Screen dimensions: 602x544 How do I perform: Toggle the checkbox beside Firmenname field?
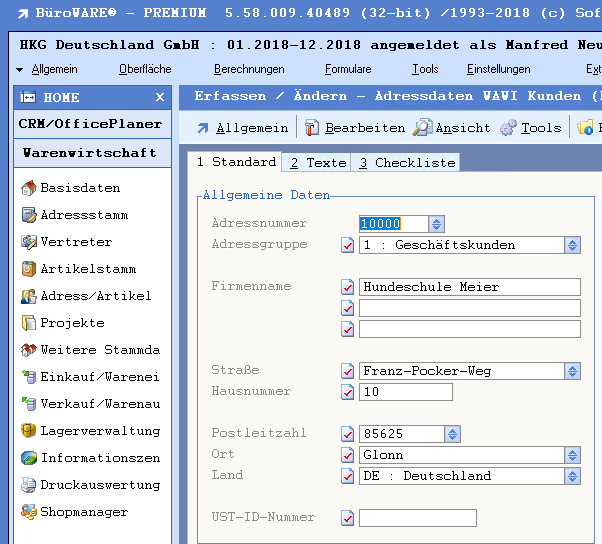(x=348, y=287)
